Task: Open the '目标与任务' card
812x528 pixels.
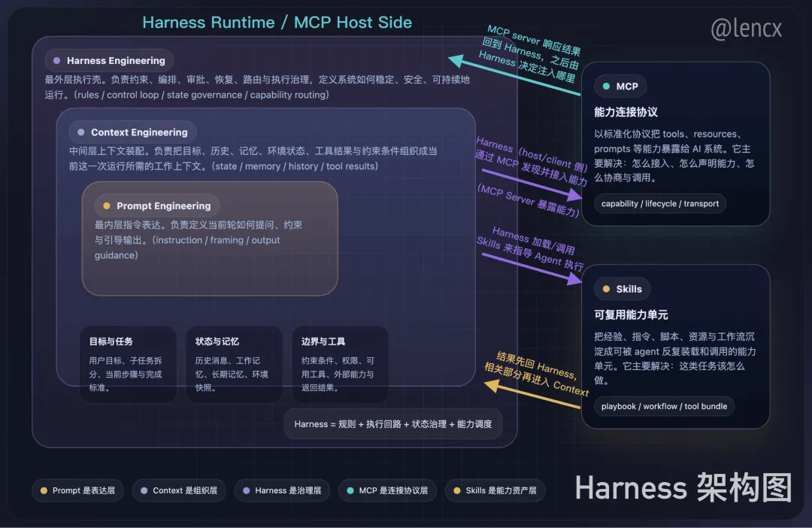Action: click(128, 364)
